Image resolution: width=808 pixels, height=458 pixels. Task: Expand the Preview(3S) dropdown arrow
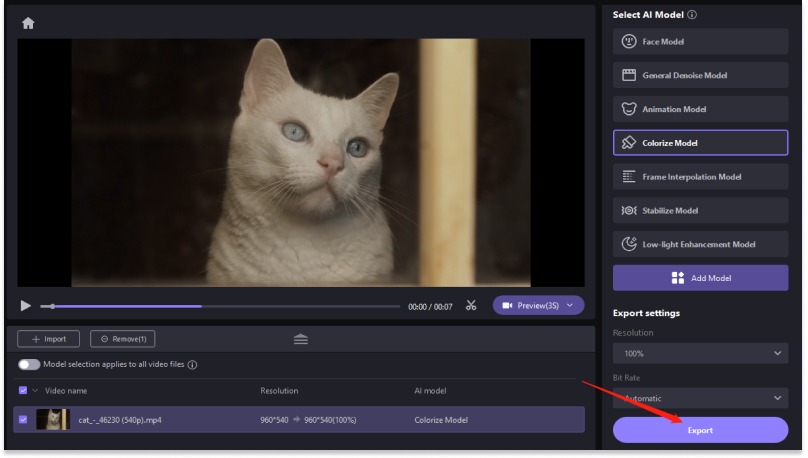tap(571, 305)
